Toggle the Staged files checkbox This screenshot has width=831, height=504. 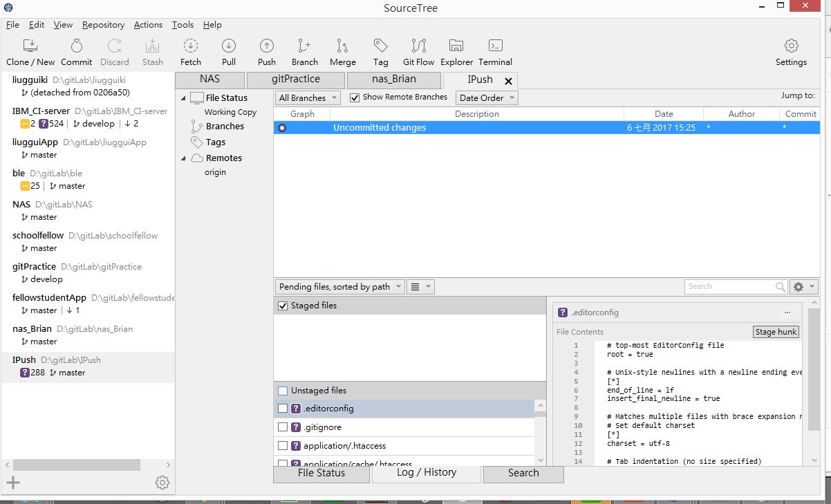point(283,306)
